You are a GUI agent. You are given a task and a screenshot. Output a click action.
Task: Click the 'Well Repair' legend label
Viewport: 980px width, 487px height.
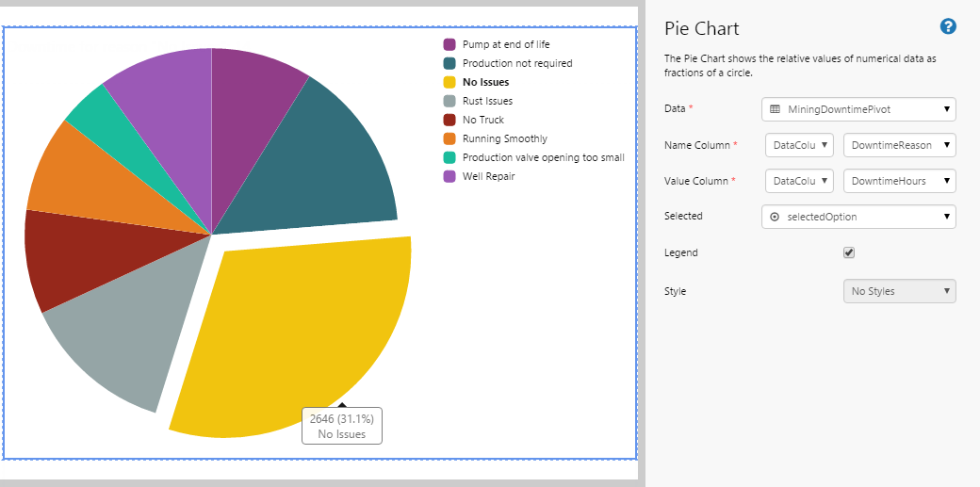pos(489,176)
